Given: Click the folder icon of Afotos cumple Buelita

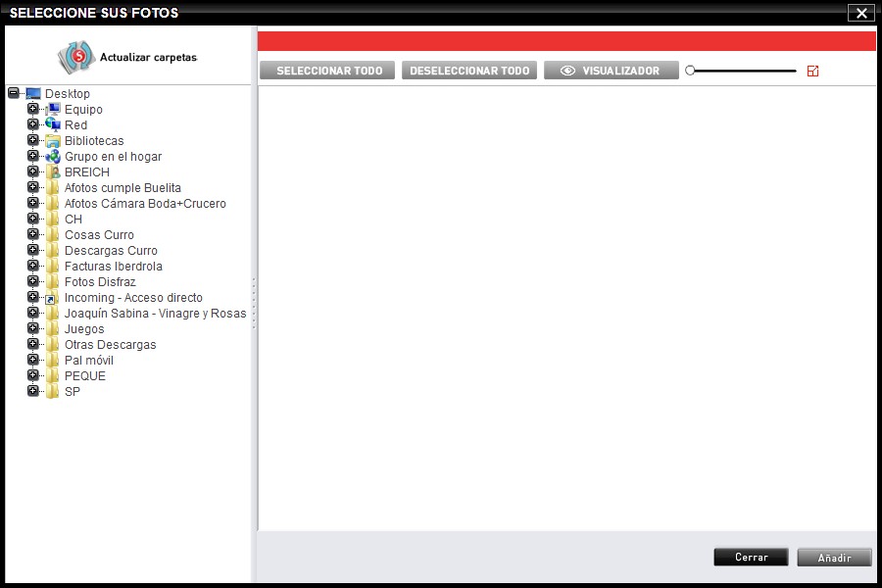Looking at the screenshot, I should pyautogui.click(x=52, y=188).
